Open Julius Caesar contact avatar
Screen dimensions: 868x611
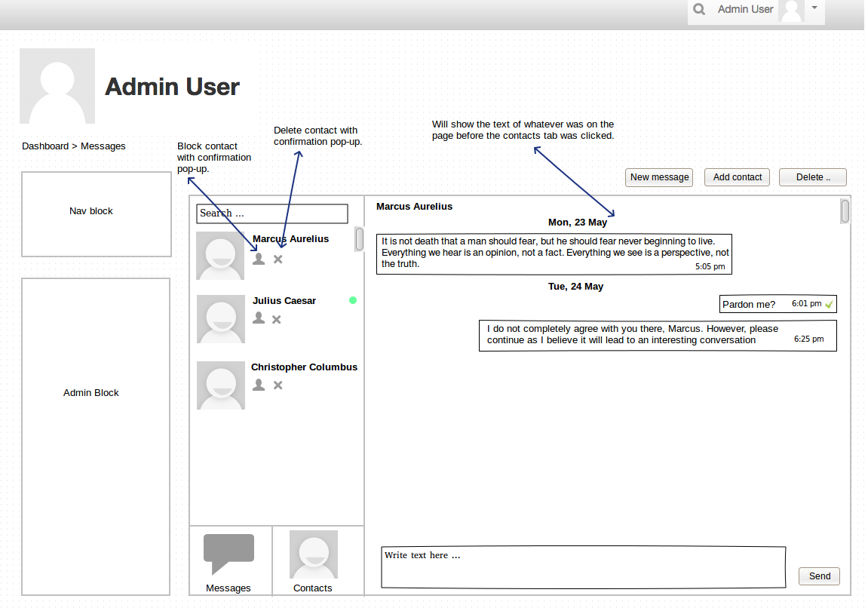pos(221,319)
